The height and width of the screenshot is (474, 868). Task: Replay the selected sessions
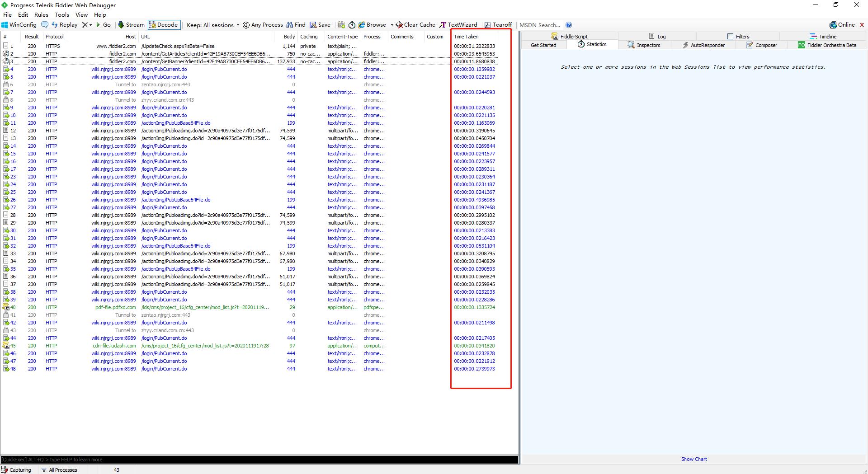(64, 25)
